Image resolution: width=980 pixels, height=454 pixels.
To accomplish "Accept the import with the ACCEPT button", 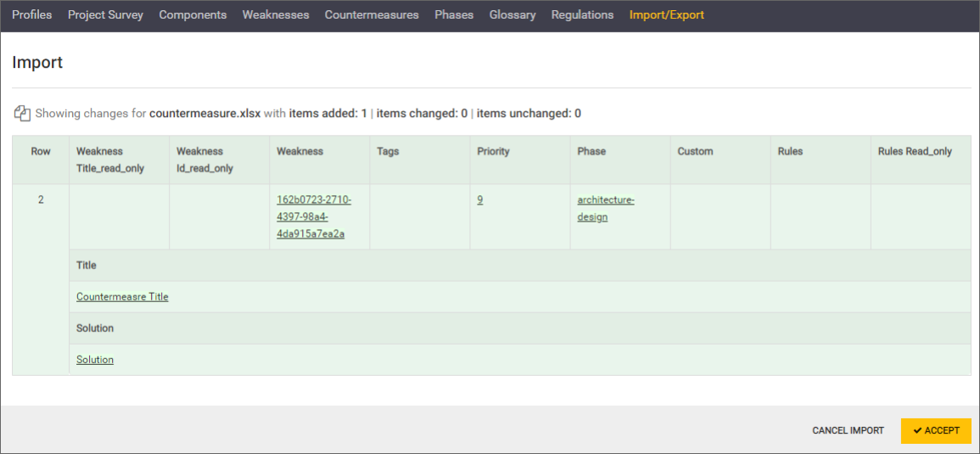I will [x=936, y=430].
